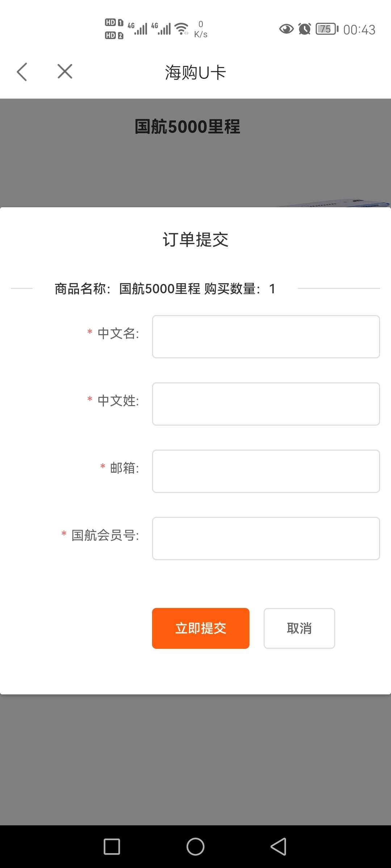The width and height of the screenshot is (391, 868).
Task: Tap the 订单提交 dialog title
Action: pyautogui.click(x=195, y=239)
